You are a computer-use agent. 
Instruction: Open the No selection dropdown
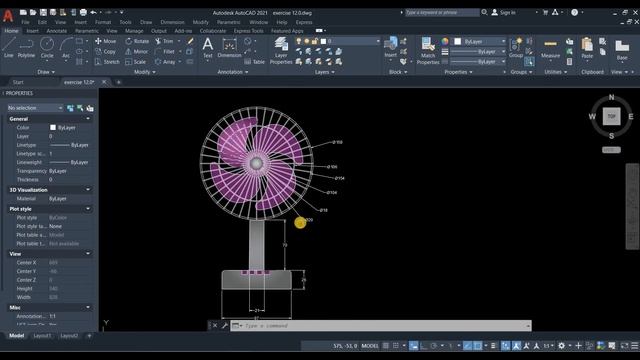click(x=35, y=108)
